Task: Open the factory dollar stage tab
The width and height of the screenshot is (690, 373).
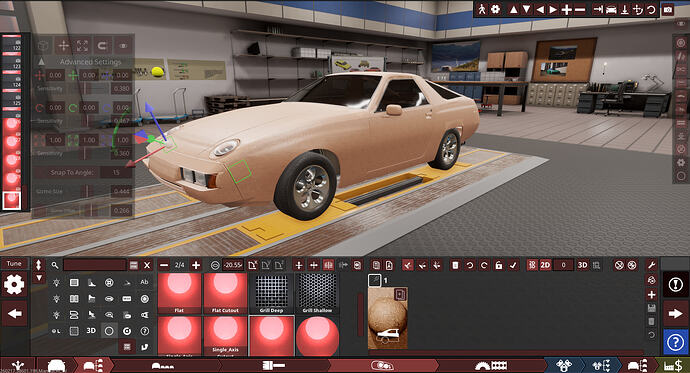Action: point(673,365)
